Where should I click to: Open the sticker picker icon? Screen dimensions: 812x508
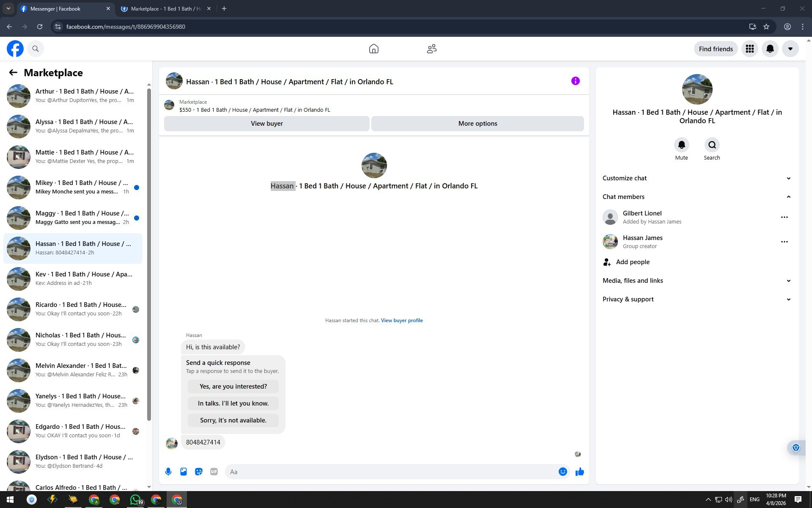(199, 472)
